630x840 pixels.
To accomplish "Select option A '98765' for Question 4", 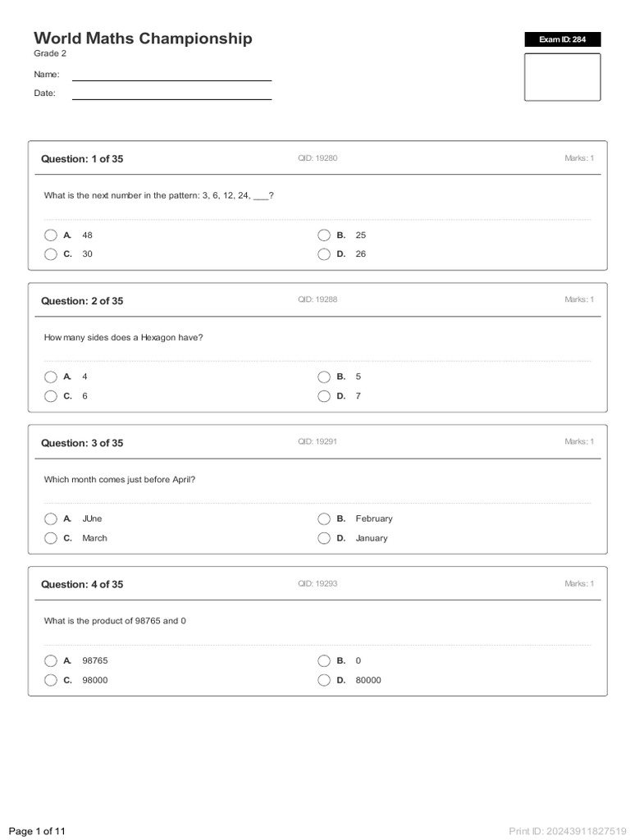I will click(x=51, y=661).
